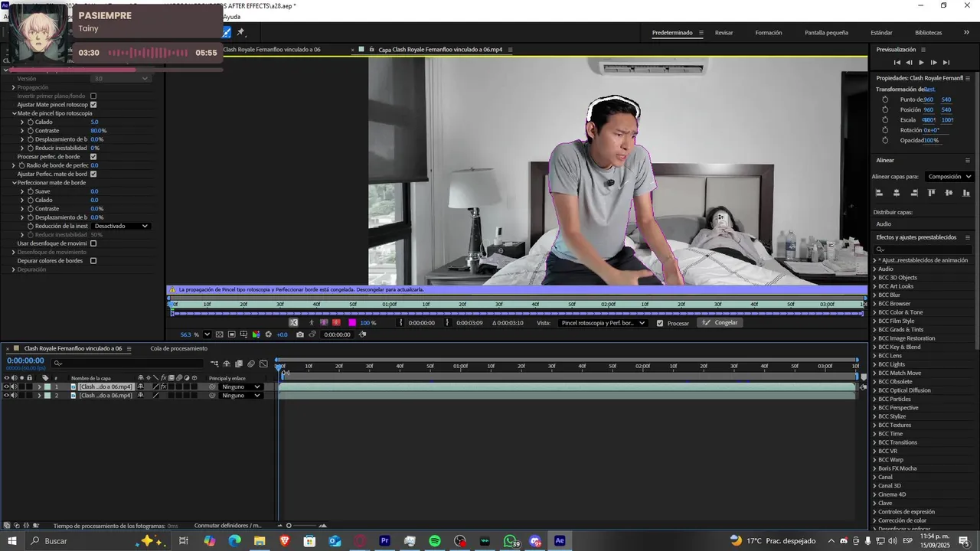980x551 pixels.
Task: Open the Alinear capas para Composición dropdown
Action: pyautogui.click(x=949, y=177)
